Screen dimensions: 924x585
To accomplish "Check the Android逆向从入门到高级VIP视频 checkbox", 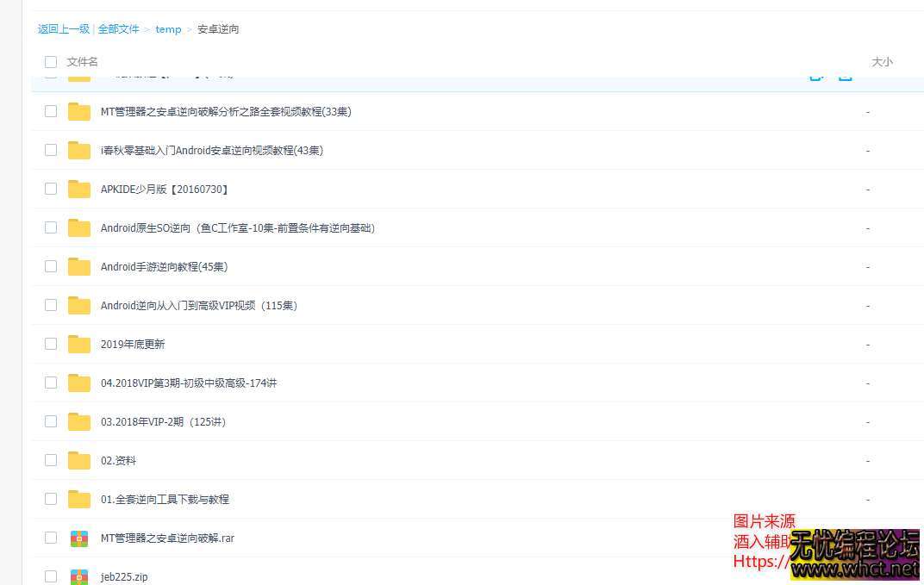I will [x=50, y=305].
